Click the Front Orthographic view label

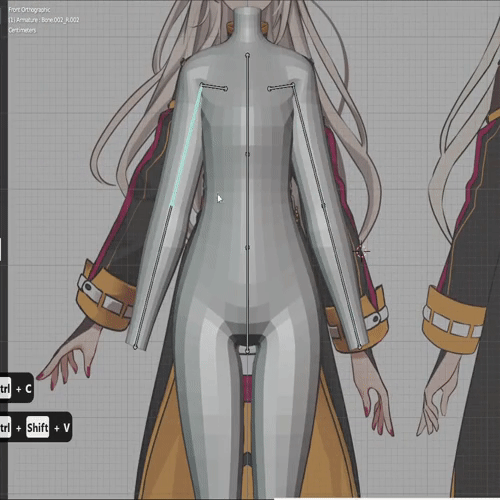29,10
